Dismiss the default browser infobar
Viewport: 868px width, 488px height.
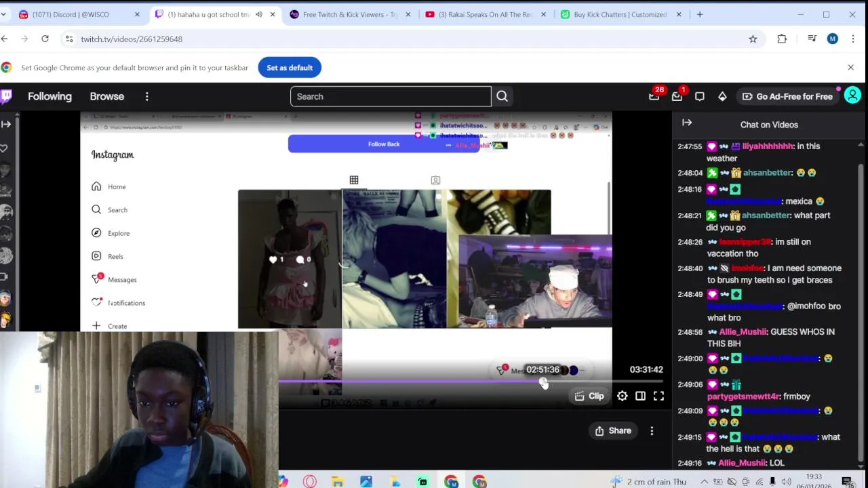(x=850, y=67)
